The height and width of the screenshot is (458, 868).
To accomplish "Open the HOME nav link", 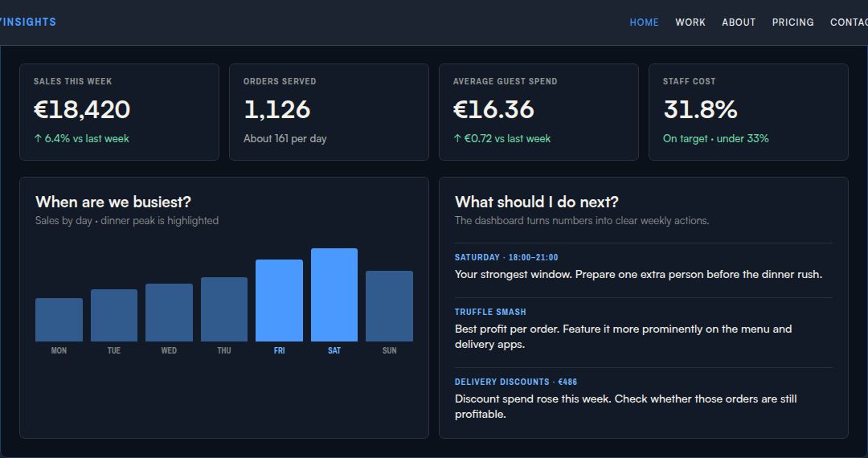I will click(644, 22).
